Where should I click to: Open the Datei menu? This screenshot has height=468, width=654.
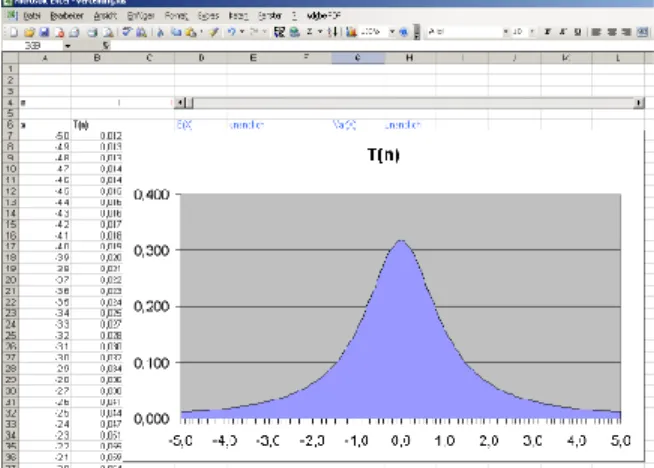(32, 16)
